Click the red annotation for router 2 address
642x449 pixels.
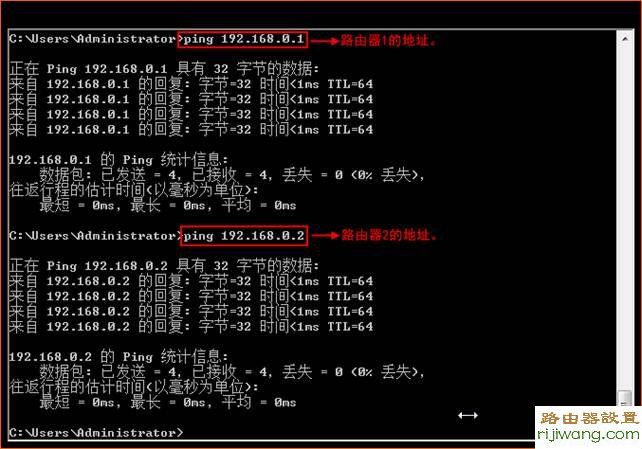[x=389, y=235]
